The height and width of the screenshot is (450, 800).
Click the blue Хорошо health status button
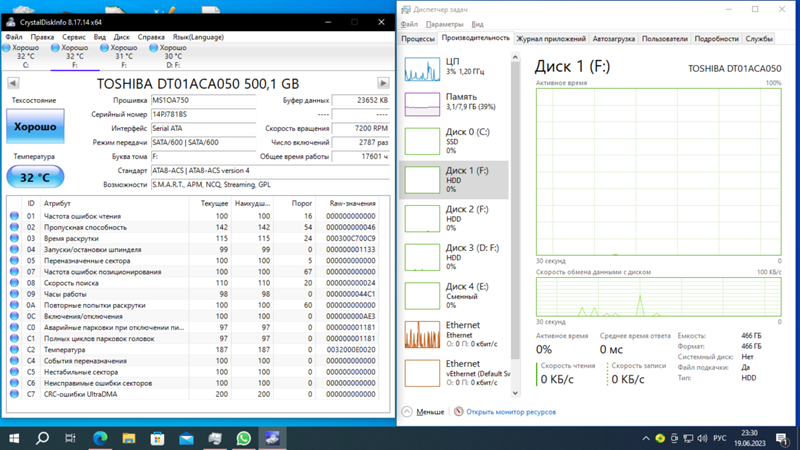35,128
